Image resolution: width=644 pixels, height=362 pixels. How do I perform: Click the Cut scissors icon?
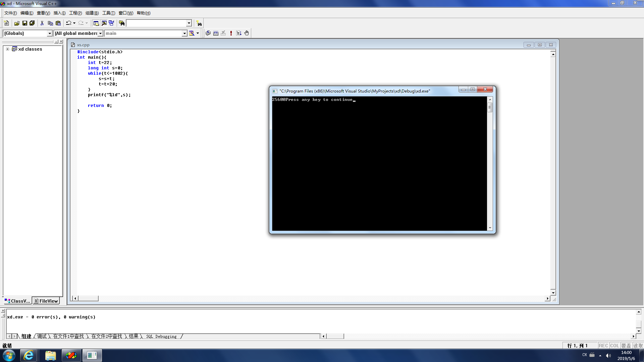click(x=42, y=23)
